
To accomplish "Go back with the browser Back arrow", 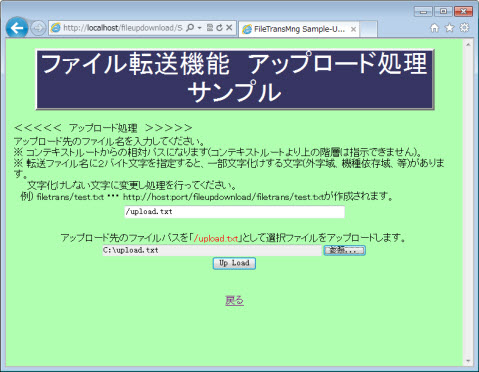I will [x=17, y=28].
